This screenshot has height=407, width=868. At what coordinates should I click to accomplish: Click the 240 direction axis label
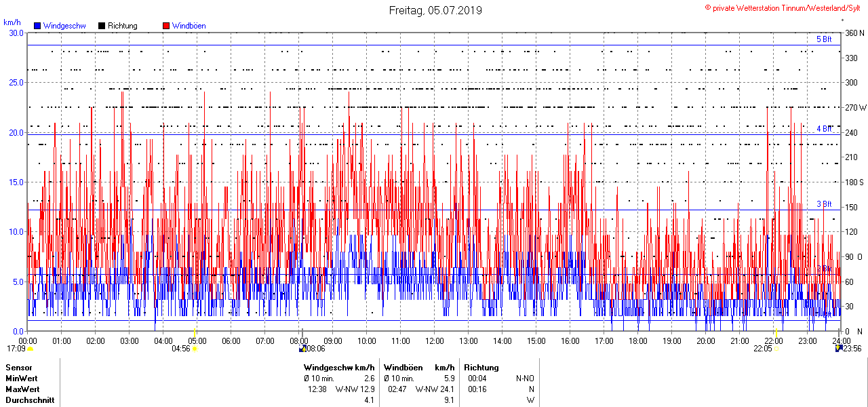[850, 132]
